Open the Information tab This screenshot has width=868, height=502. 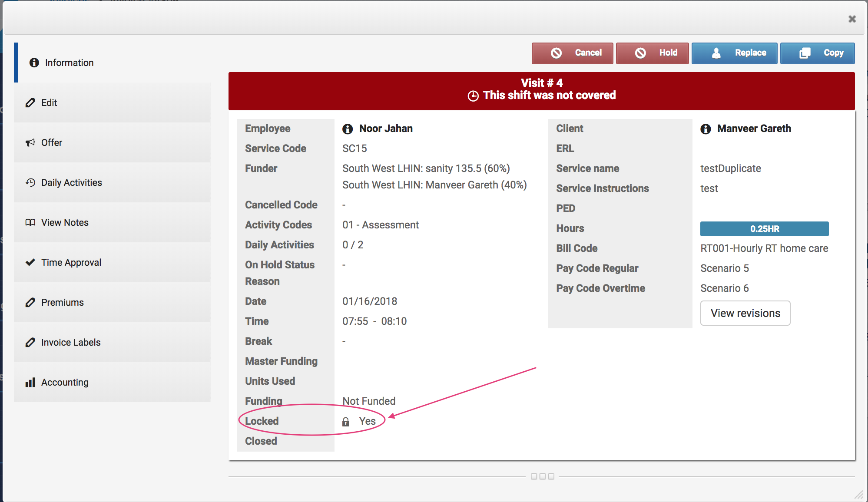[x=69, y=63]
